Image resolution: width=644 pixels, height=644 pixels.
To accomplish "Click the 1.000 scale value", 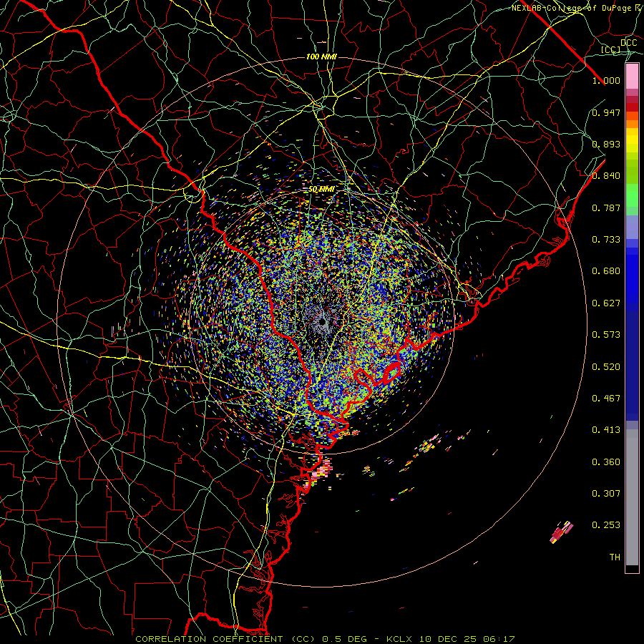I will click(x=606, y=80).
